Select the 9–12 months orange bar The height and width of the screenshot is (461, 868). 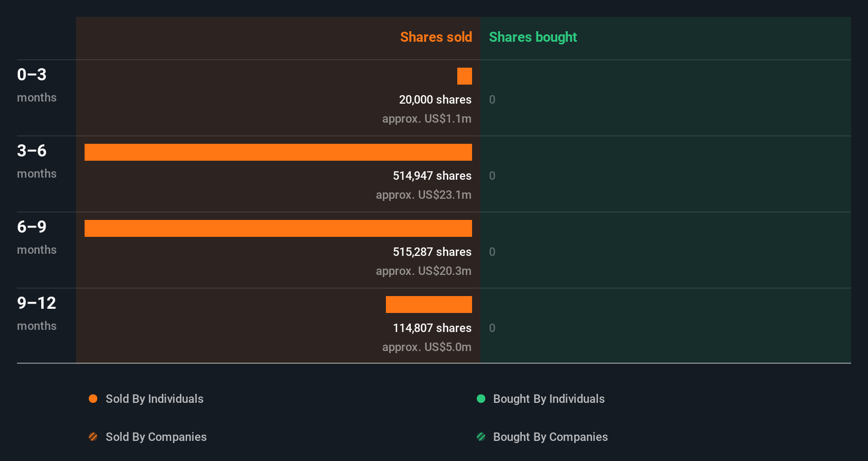[429, 305]
